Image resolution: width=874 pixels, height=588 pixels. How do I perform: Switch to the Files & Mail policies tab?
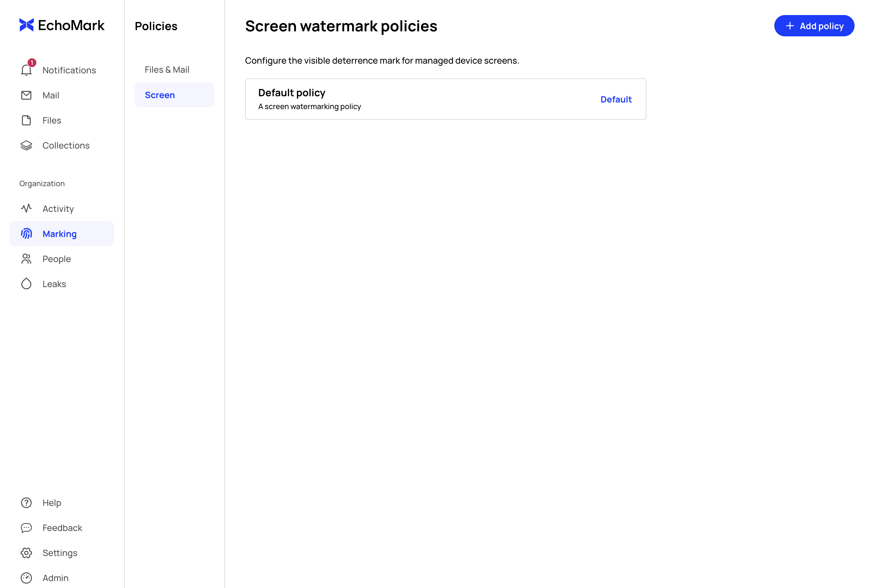(174, 70)
